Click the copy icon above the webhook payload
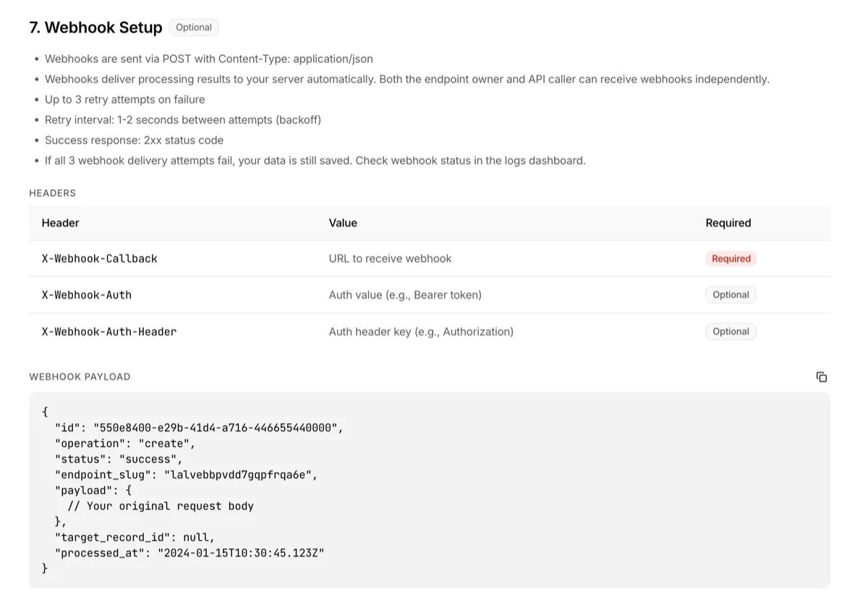 coord(821,377)
